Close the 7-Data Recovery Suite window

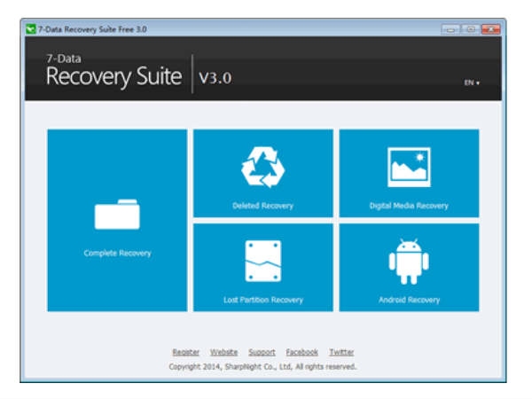coord(490,29)
